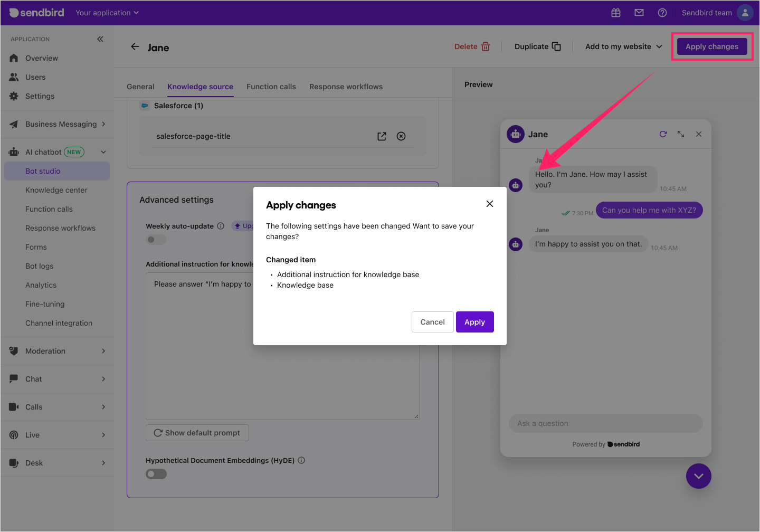
Task: Open the Your application dropdown
Action: pyautogui.click(x=107, y=13)
